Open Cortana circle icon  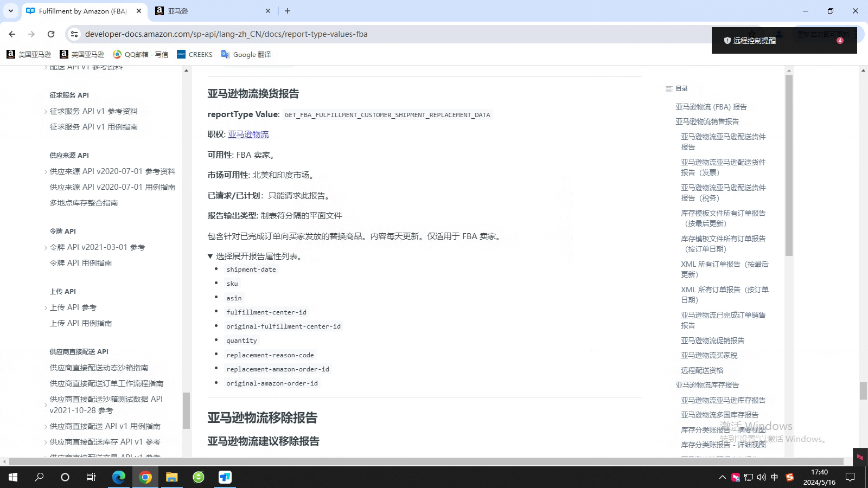[x=65, y=477]
